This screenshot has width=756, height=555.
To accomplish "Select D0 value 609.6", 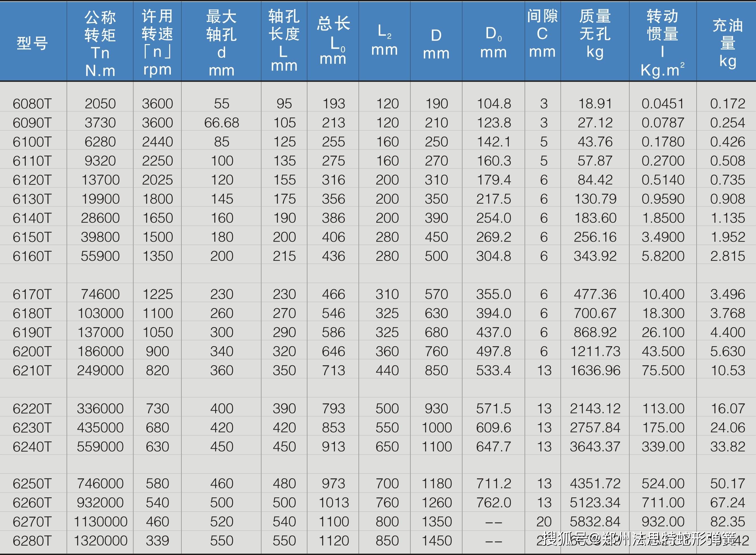I will point(493,428).
